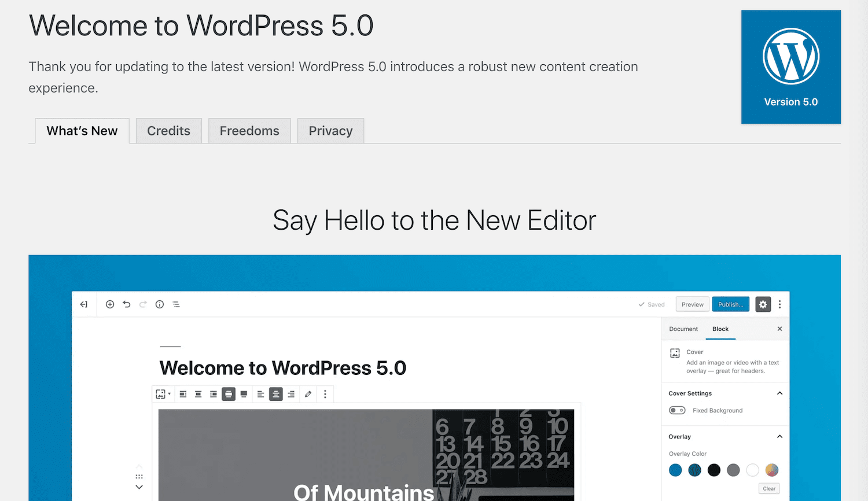Switch to the Document tab in sidebar
This screenshot has width=868, height=501.
[683, 329]
